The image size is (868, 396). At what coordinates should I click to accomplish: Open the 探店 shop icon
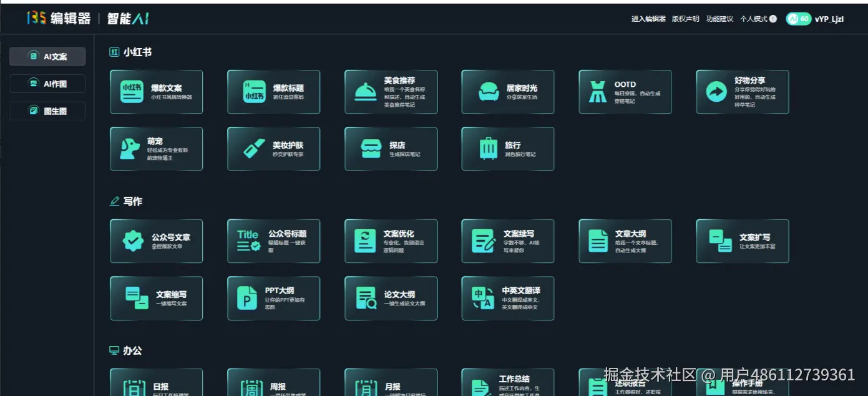tap(371, 149)
